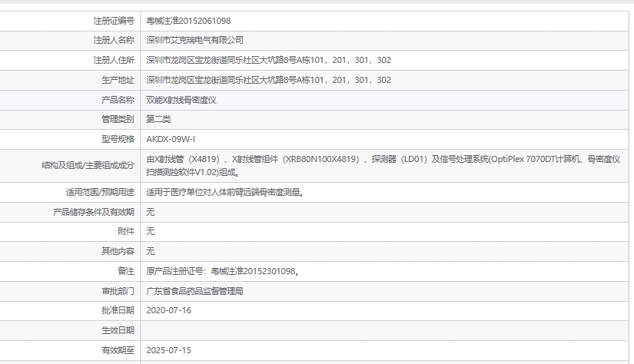Select the address in the 生产地址 row
This screenshot has width=634, height=364.
coord(268,80)
